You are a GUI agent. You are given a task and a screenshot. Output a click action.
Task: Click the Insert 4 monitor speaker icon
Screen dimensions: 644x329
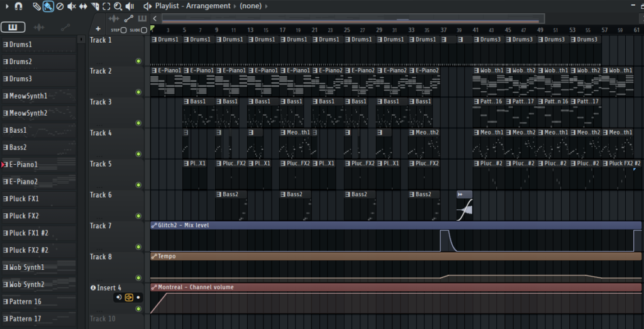118,297
